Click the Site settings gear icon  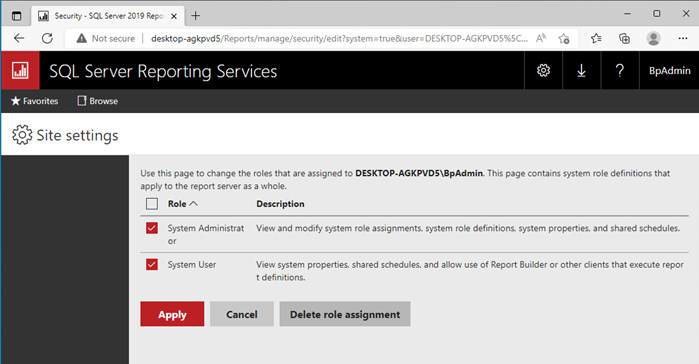(22, 135)
